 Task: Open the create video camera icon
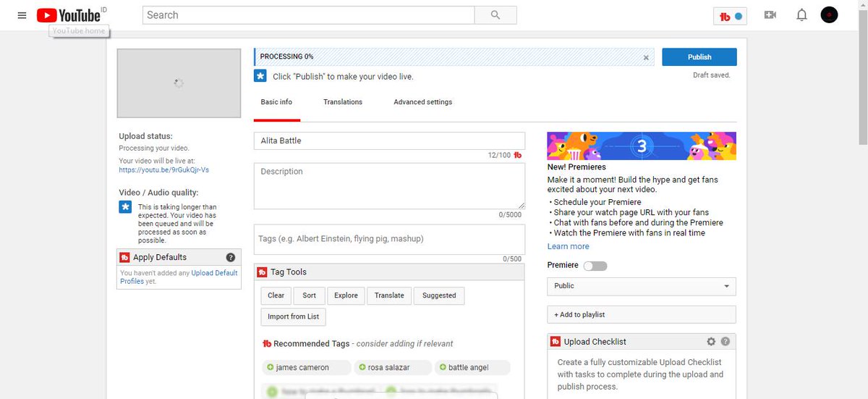(770, 15)
